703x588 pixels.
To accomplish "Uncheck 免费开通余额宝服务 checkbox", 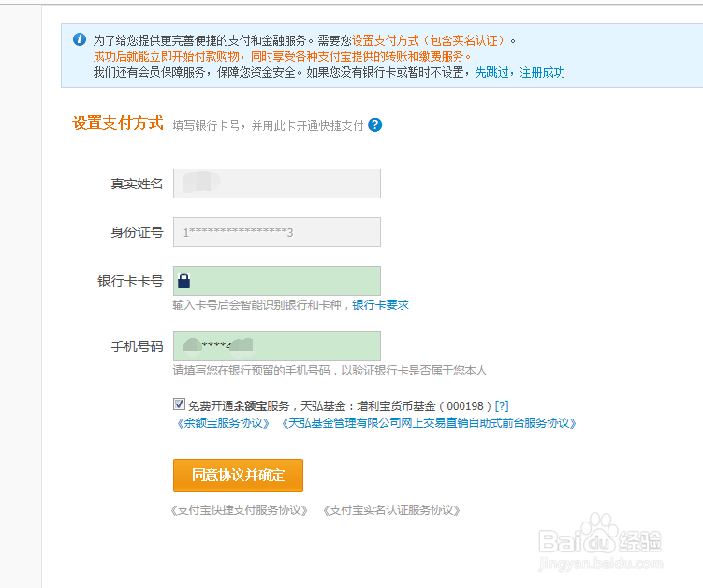I will coord(179,404).
